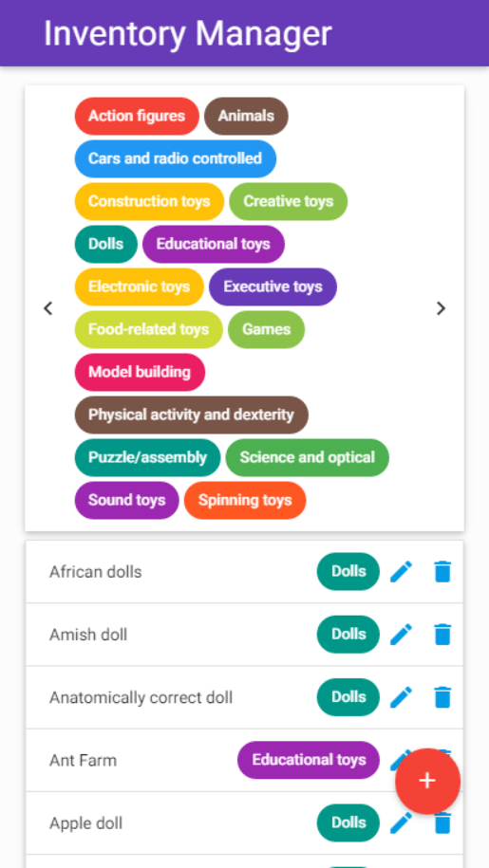
Task: Choose the Executive toys category chip
Action: coord(273,286)
